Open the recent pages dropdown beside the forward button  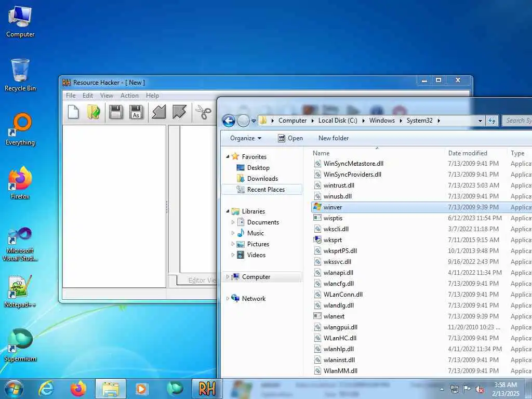254,121
